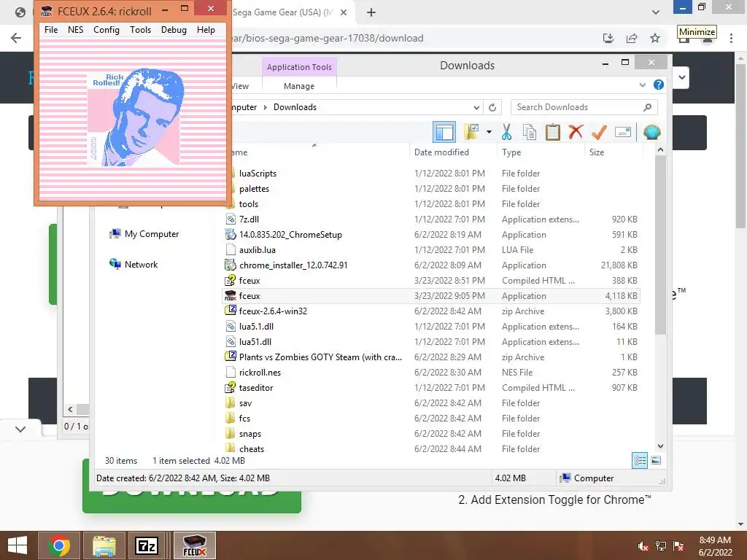Open the Chrome three-dot menu
This screenshot has width=747, height=560.
coord(731,38)
